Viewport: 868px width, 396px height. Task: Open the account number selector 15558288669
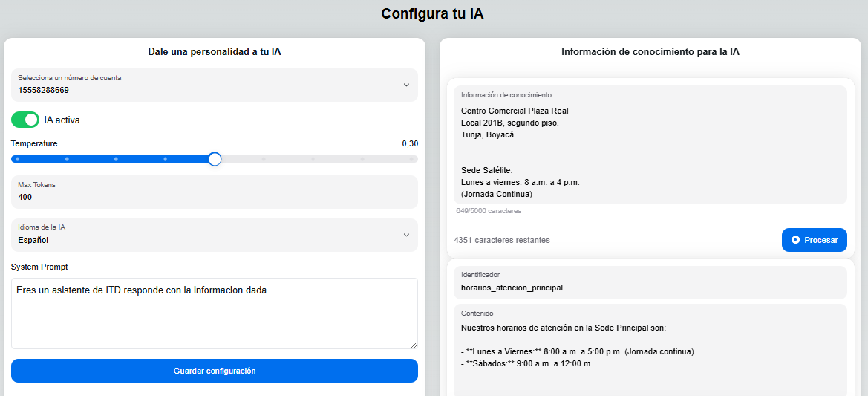208,85
